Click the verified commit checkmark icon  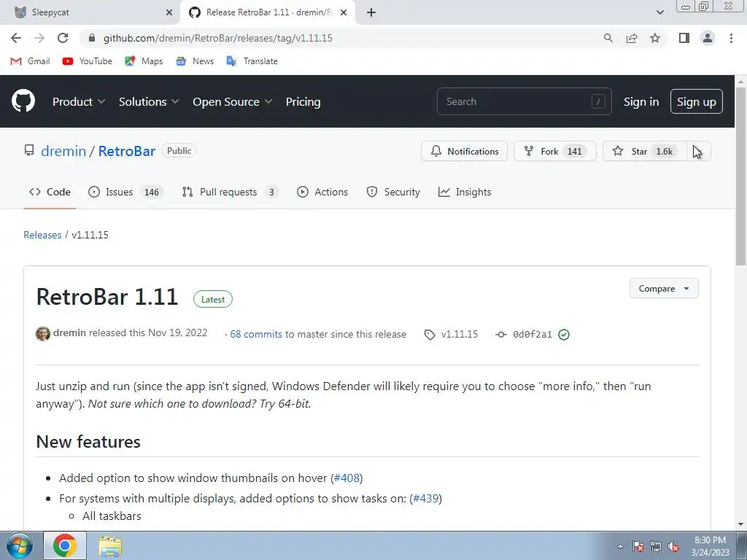tap(564, 334)
